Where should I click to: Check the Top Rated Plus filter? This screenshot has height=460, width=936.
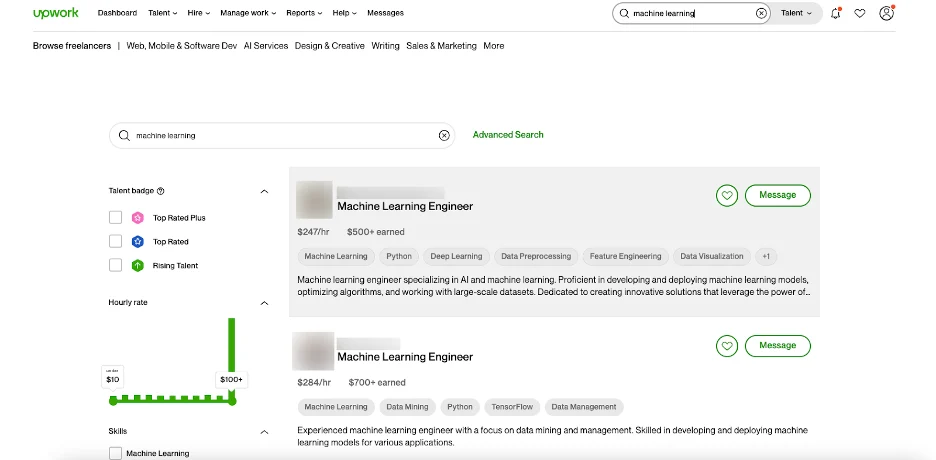tap(115, 218)
